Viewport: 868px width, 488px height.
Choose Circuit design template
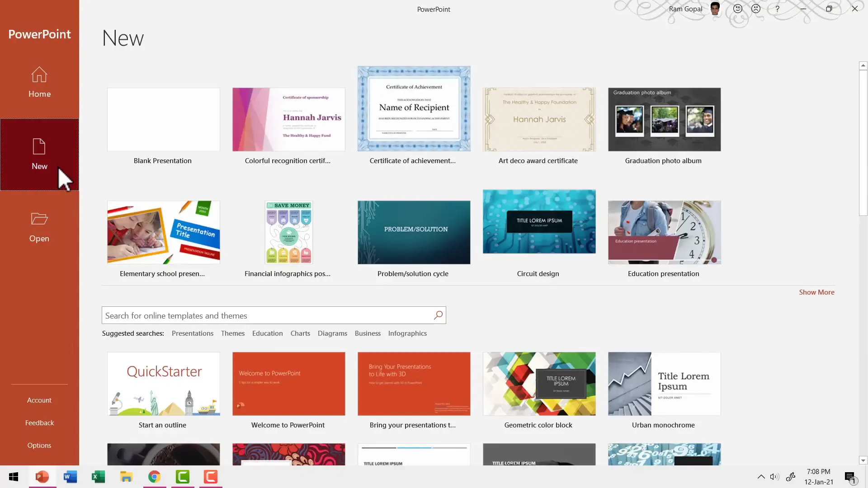point(539,221)
